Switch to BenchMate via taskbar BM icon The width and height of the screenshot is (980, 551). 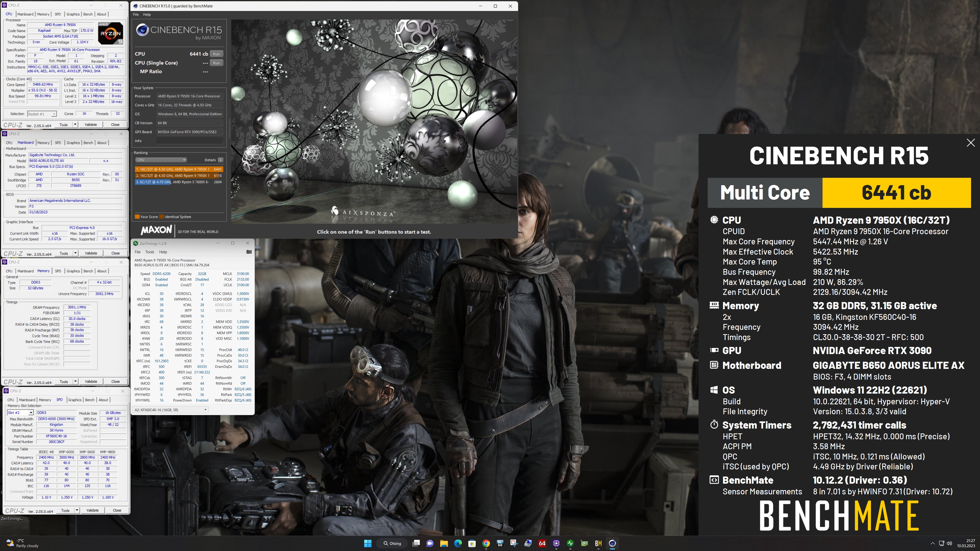coord(598,543)
